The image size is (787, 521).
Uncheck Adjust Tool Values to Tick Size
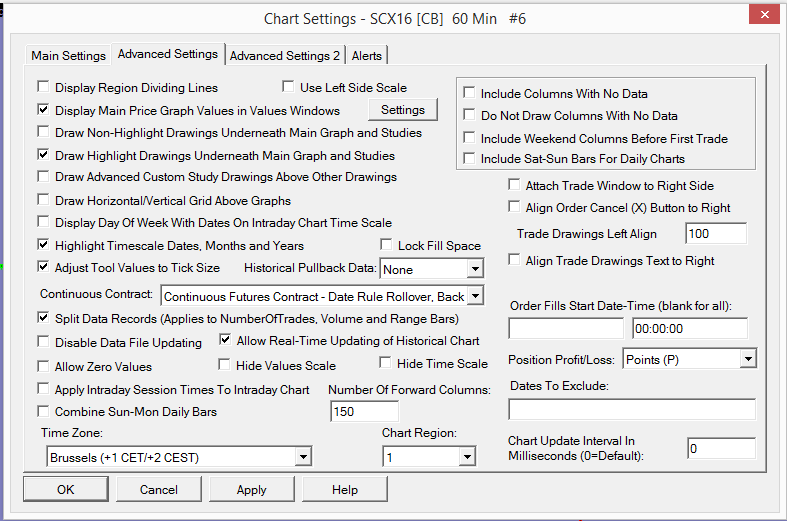44,267
